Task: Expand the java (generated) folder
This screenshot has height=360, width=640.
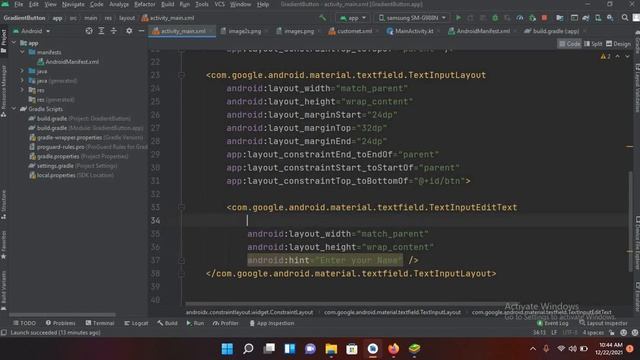Action: click(x=22, y=80)
